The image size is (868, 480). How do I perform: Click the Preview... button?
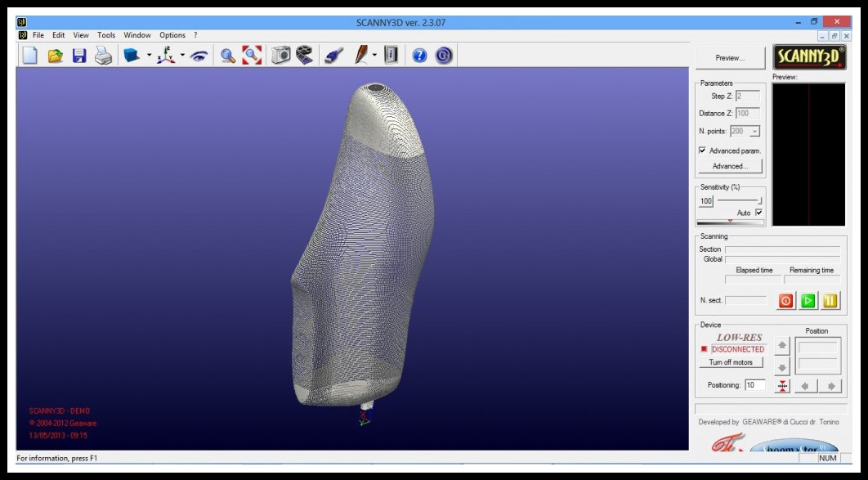730,58
